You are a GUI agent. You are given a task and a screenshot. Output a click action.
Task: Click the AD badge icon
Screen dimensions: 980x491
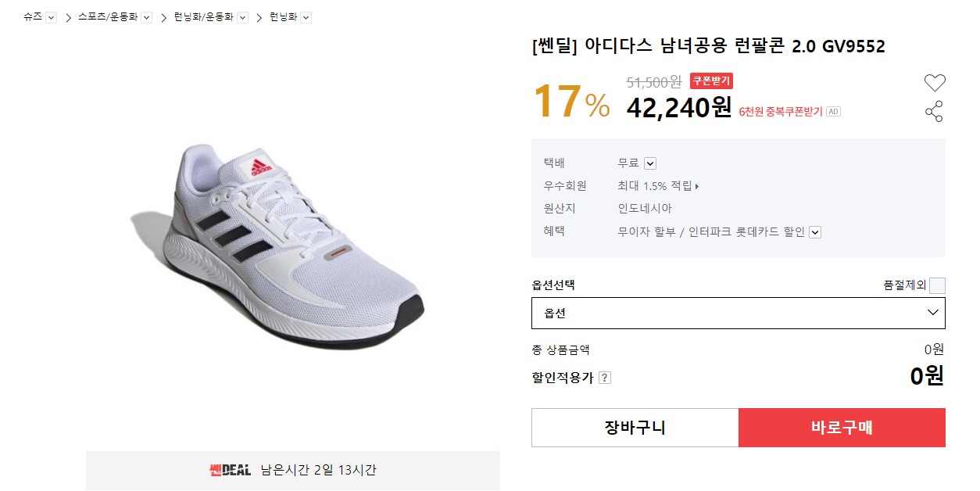(x=833, y=112)
